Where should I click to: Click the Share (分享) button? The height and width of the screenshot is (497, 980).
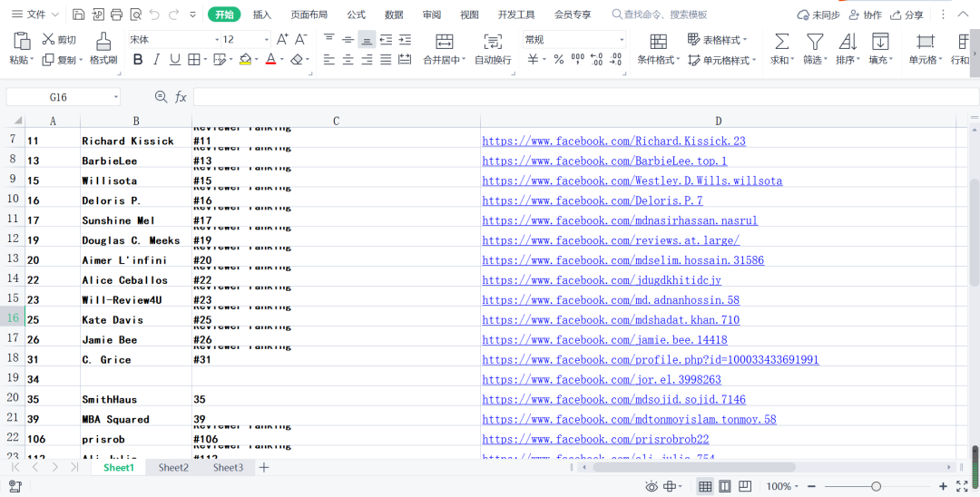click(906, 15)
